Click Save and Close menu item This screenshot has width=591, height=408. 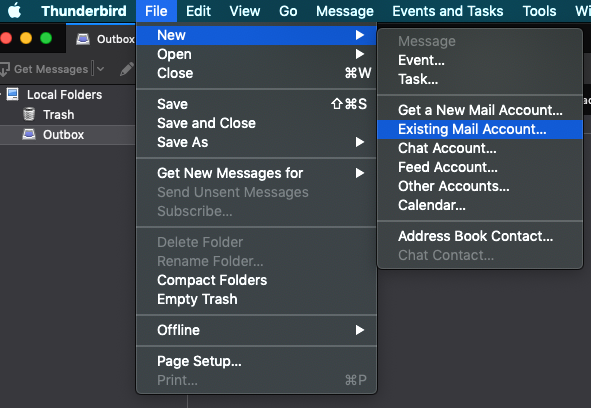tap(256, 123)
